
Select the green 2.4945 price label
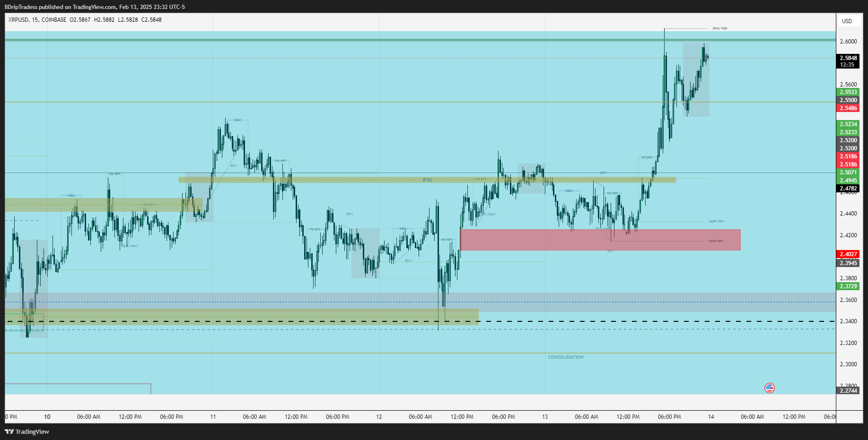pos(848,181)
